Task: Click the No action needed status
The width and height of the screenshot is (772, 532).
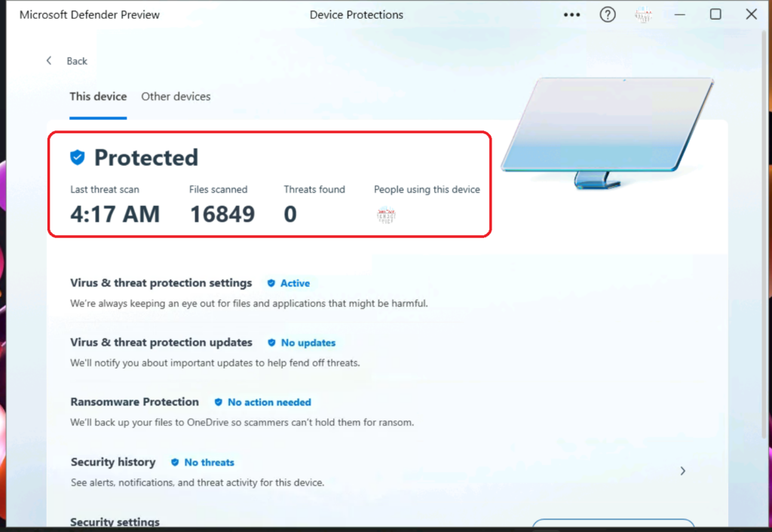Action: pos(269,402)
